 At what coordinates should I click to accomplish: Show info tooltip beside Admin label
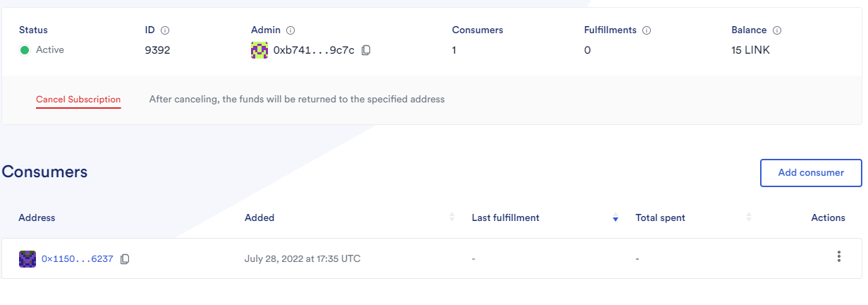tap(291, 30)
